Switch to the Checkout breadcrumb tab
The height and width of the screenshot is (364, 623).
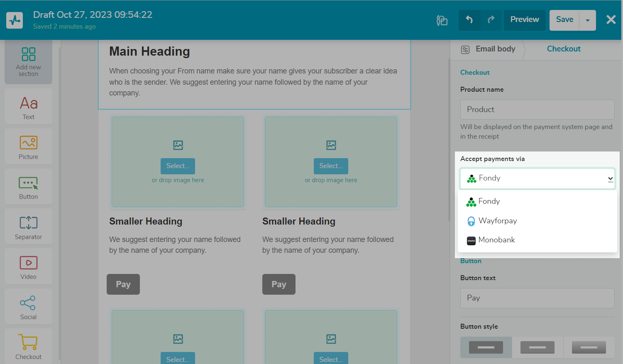pos(564,49)
